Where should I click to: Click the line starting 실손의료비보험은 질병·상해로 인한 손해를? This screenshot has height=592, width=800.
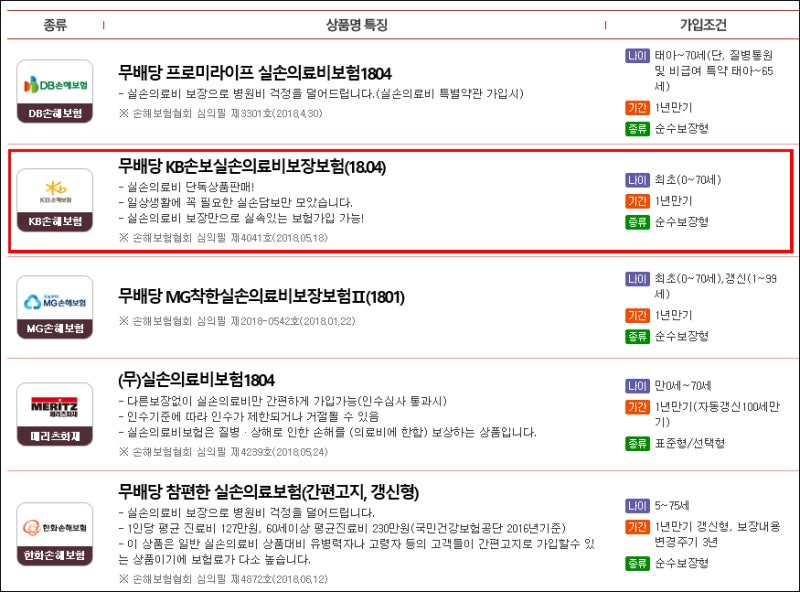pos(327,433)
